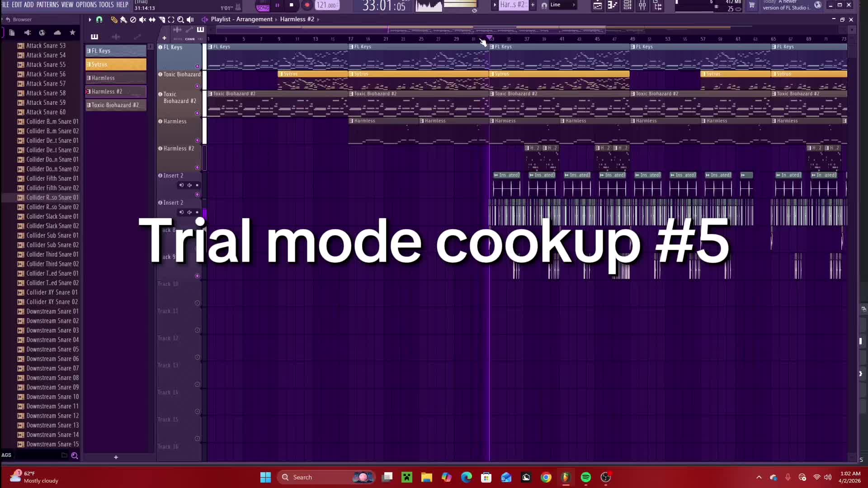The image size is (868, 488).
Task: Click the Record button
Action: [307, 5]
